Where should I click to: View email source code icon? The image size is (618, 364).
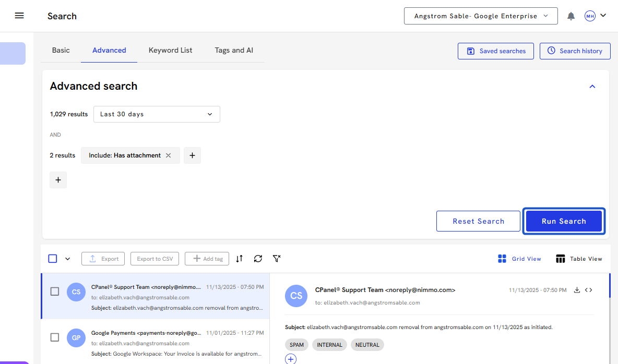588,290
